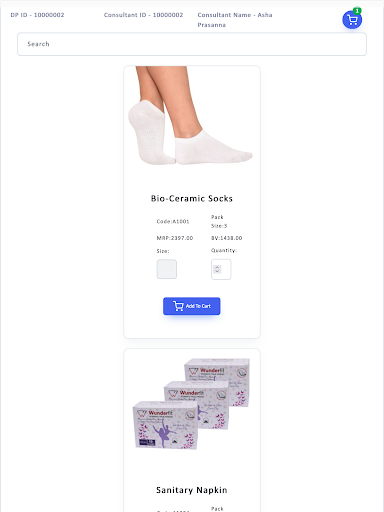This screenshot has width=384, height=512.
Task: Click the Search input field
Action: pyautogui.click(x=192, y=44)
